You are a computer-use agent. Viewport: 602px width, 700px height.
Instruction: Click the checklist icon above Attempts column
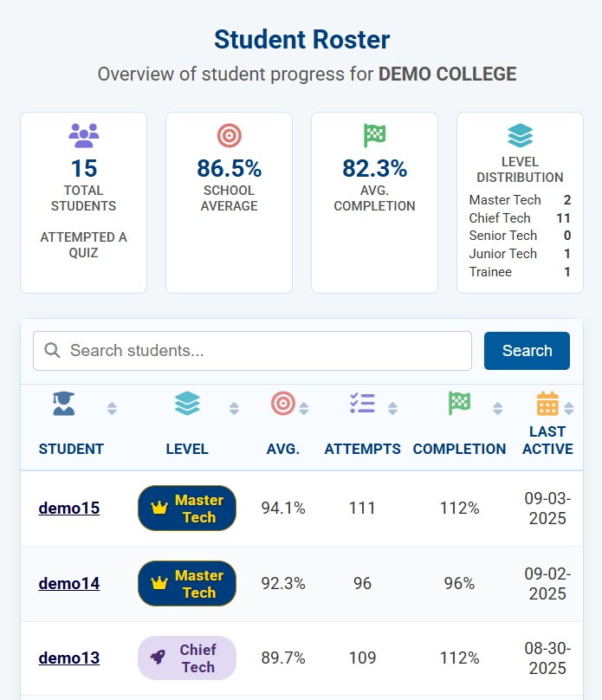362,404
